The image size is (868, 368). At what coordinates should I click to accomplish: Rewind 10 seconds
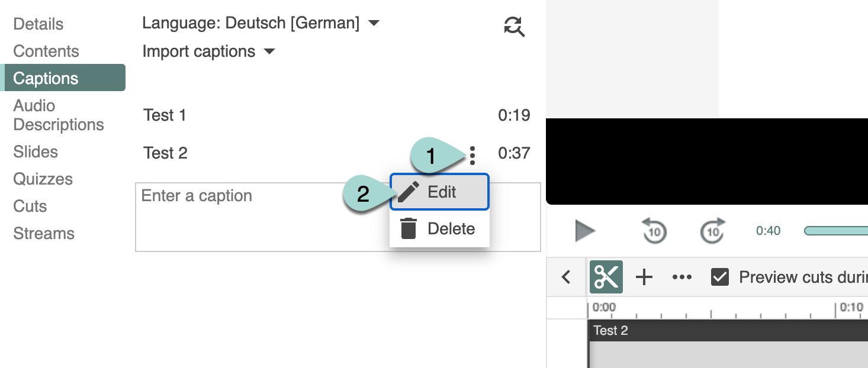tap(654, 231)
